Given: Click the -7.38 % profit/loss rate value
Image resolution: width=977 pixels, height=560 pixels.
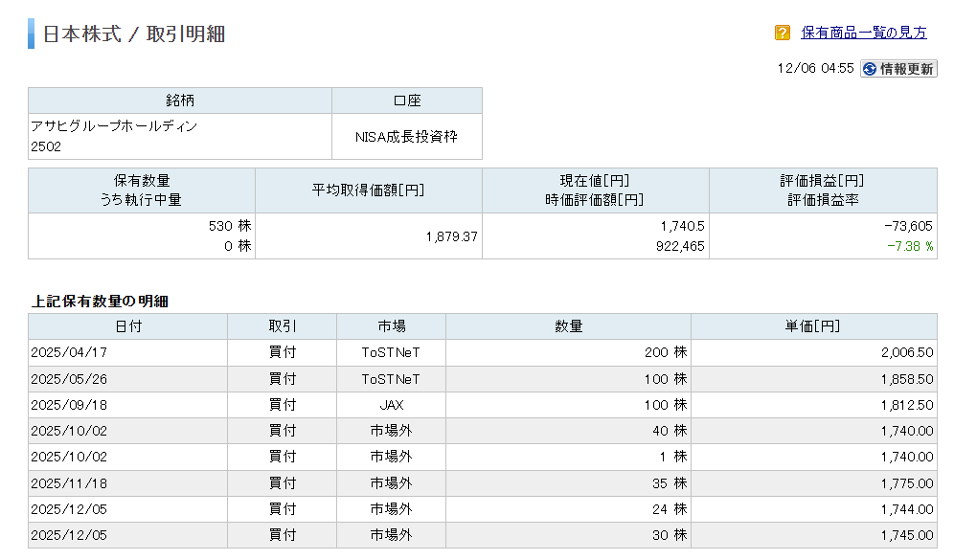Looking at the screenshot, I should (910, 246).
